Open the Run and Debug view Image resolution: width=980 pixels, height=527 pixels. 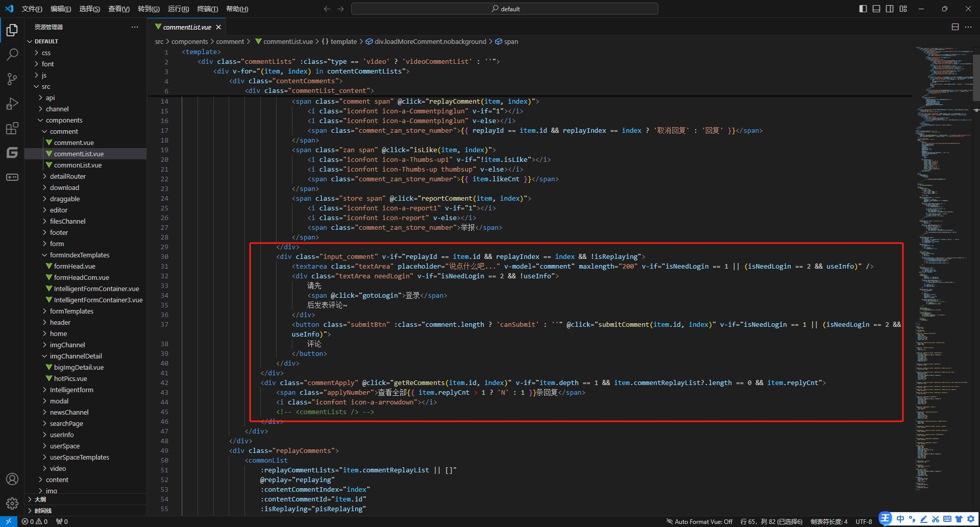coord(12,104)
